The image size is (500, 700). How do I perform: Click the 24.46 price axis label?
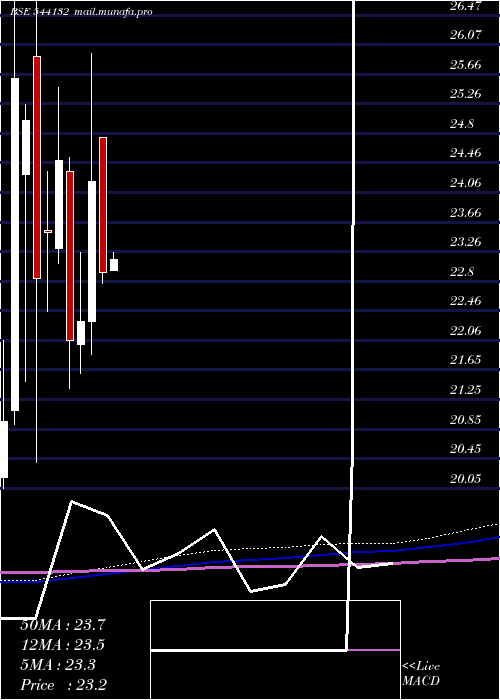tap(466, 153)
